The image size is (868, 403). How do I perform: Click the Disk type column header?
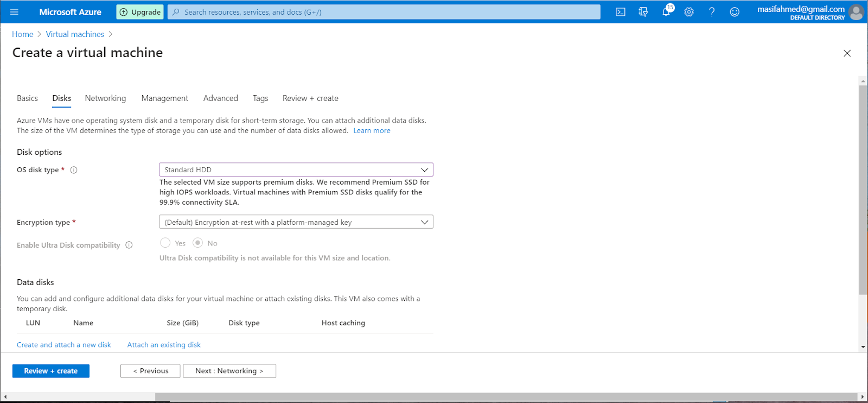coord(244,323)
